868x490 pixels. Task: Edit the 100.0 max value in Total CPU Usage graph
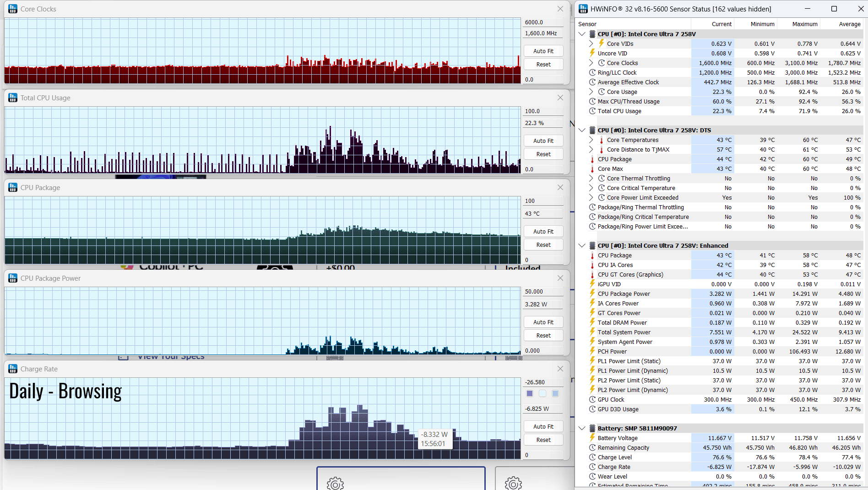point(543,111)
